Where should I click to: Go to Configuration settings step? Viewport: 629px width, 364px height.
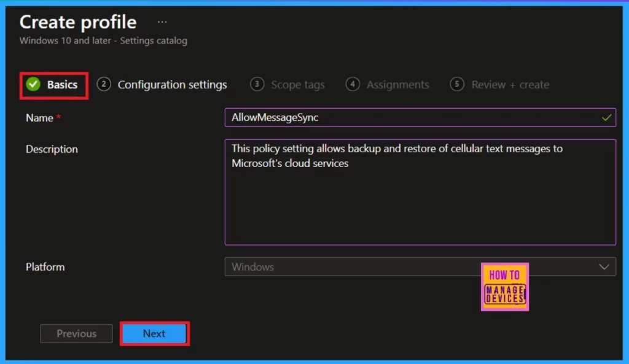coord(162,85)
